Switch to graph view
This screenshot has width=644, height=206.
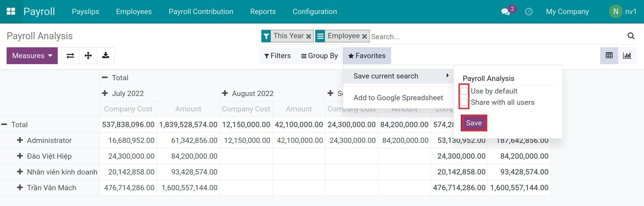(627, 56)
